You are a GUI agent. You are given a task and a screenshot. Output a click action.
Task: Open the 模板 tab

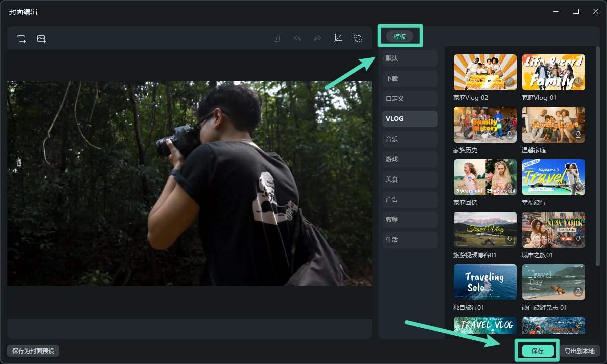click(x=400, y=36)
